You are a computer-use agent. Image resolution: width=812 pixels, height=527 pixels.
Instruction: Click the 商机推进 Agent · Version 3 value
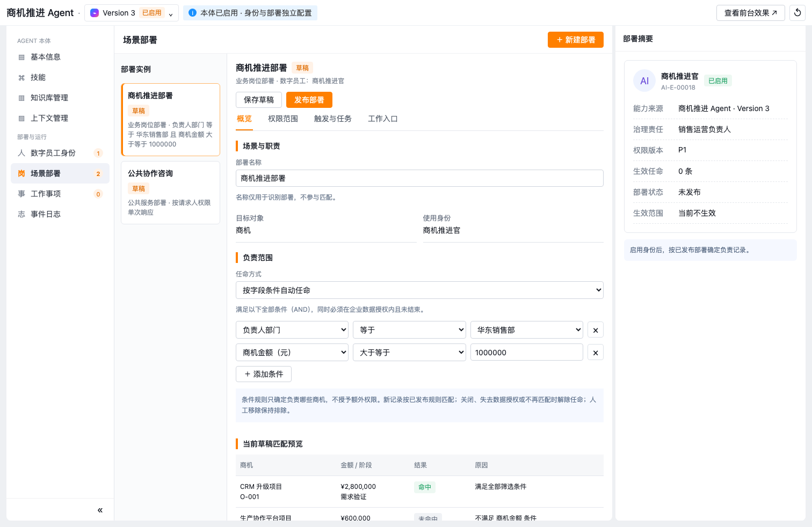[x=724, y=108]
